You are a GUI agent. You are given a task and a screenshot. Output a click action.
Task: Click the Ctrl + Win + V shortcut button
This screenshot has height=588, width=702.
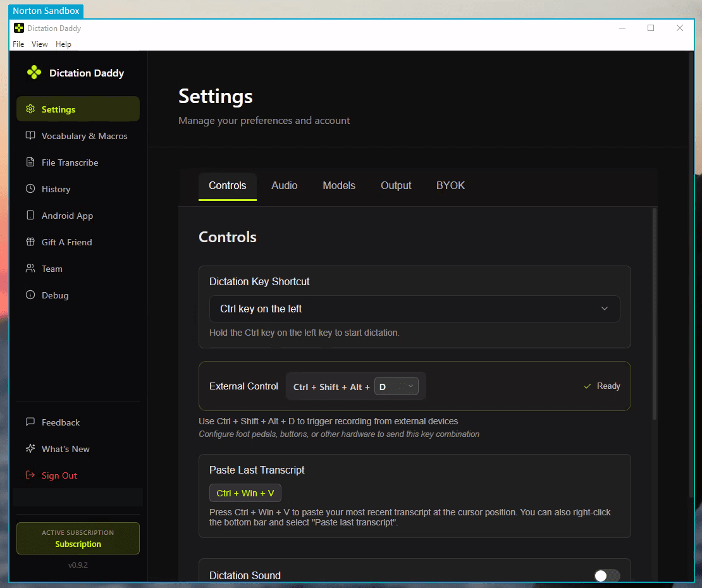coord(245,493)
